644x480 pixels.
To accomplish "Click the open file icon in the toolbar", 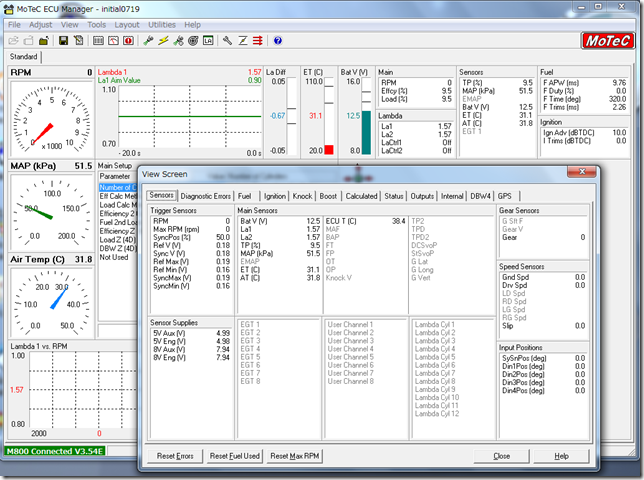I will [14, 41].
